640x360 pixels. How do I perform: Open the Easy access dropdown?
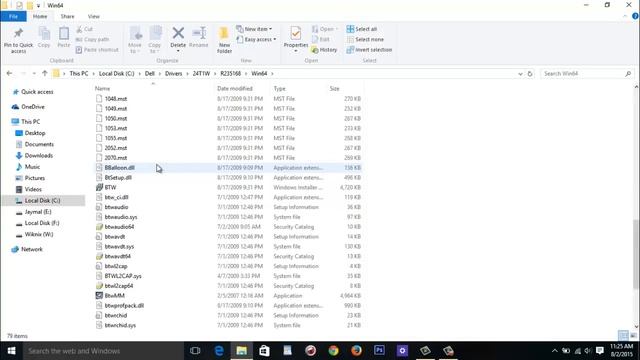256,39
